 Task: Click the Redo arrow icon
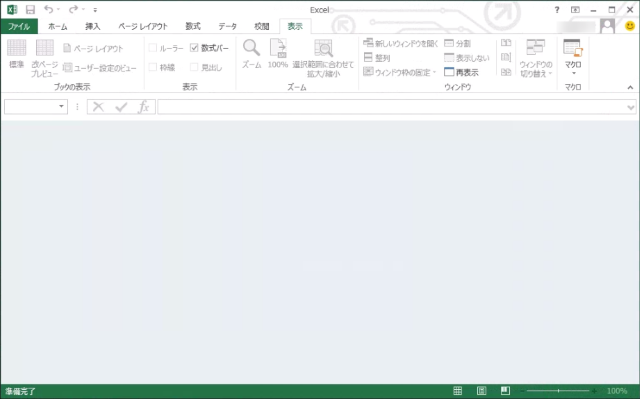point(73,9)
